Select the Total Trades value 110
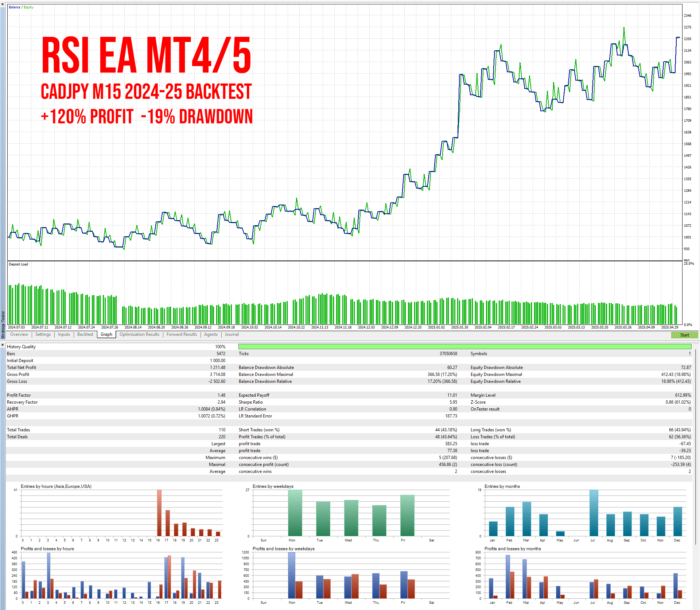Image resolution: width=700 pixels, height=610 pixels. coord(222,430)
